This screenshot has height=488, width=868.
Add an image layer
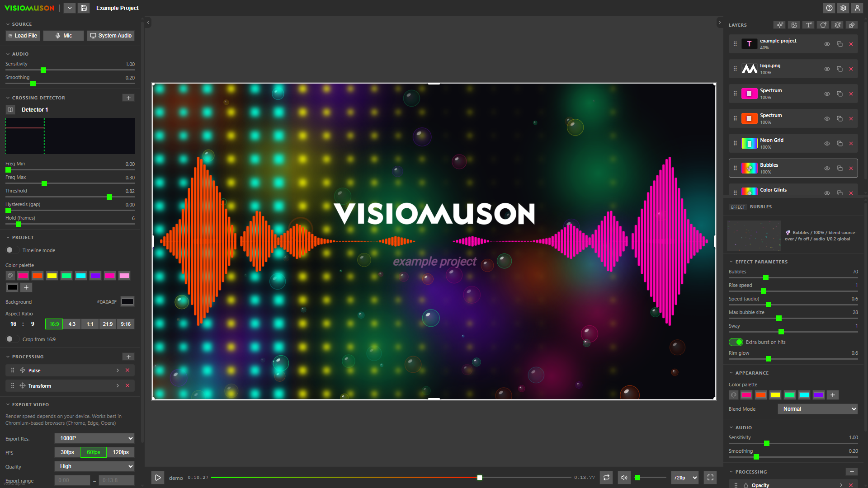tap(794, 25)
